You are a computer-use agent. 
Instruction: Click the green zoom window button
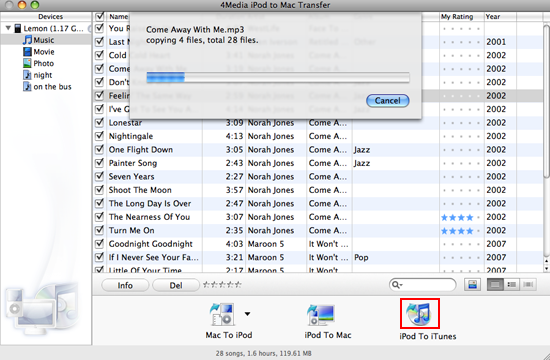coord(35,5)
